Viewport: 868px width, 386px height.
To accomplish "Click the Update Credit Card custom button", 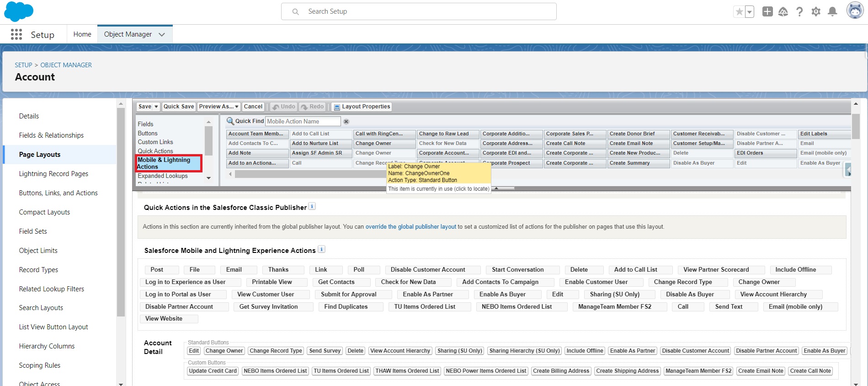I will (x=213, y=371).
